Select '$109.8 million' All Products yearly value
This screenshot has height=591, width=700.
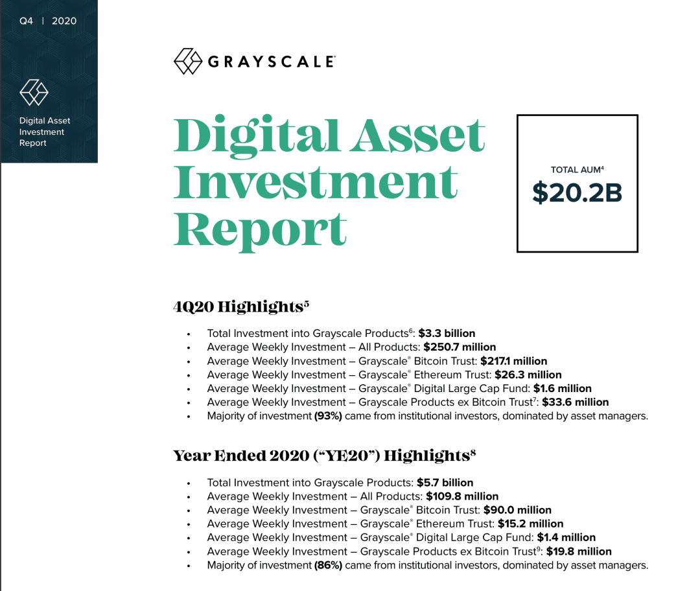click(463, 497)
